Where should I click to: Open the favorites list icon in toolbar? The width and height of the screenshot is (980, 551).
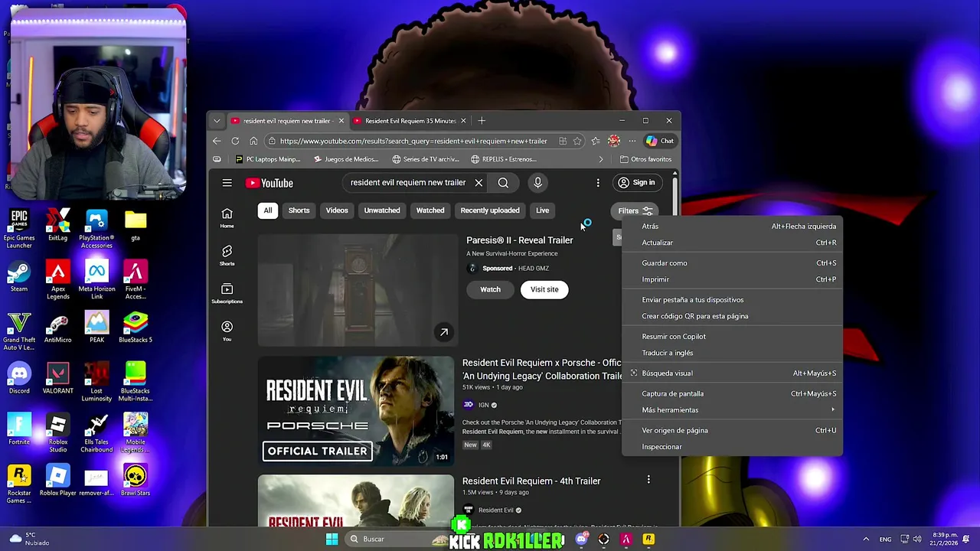click(596, 141)
